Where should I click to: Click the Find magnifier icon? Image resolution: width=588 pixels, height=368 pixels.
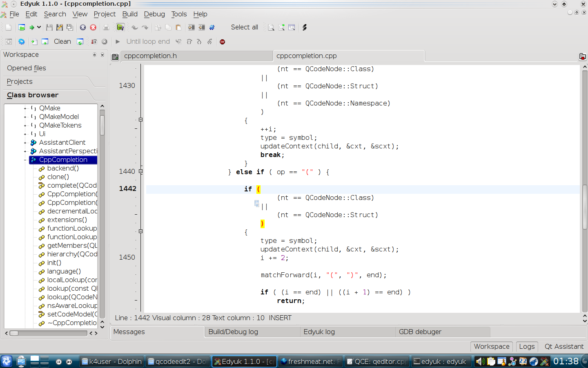(271, 27)
